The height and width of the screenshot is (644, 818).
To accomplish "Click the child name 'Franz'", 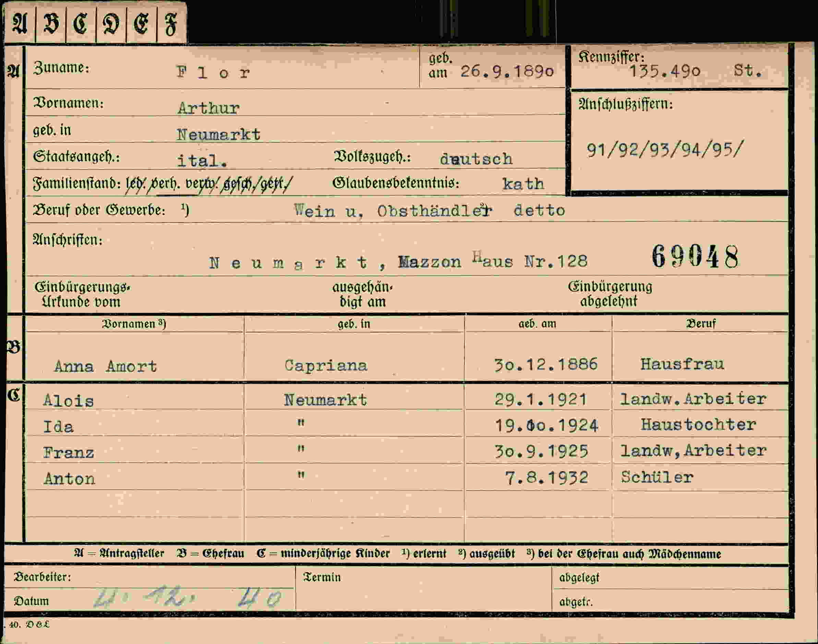I will [68, 452].
